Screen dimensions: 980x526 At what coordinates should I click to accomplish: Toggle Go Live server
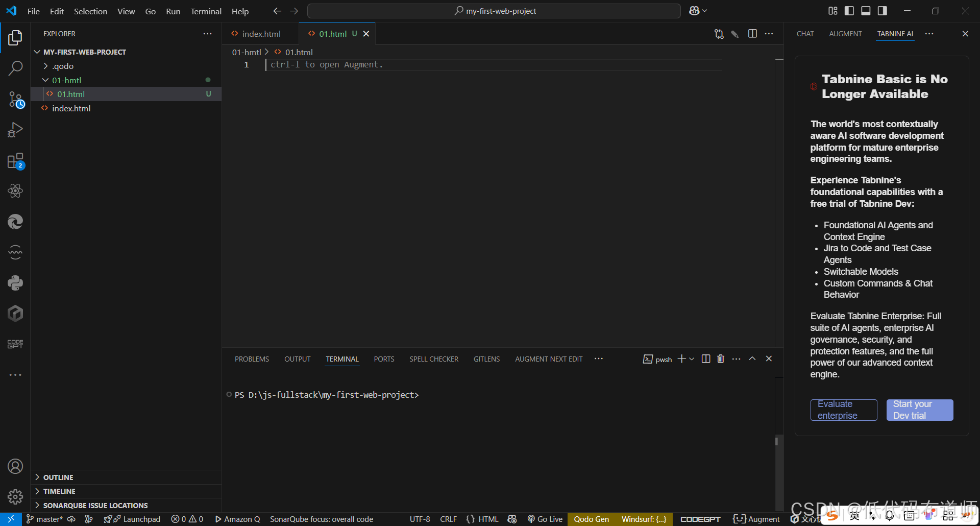coord(545,519)
